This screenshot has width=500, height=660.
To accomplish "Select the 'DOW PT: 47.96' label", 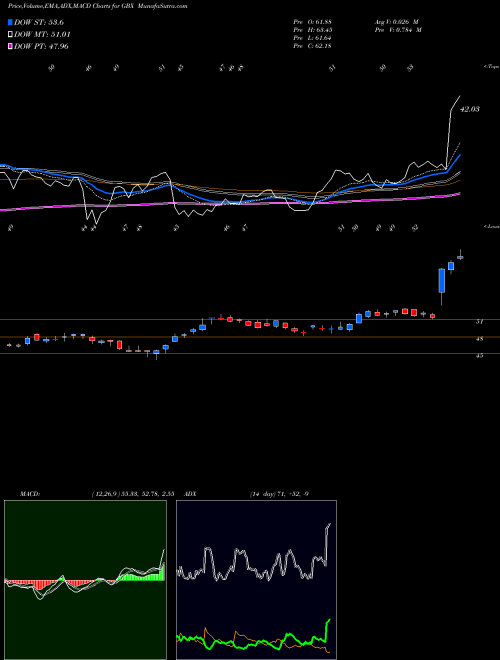I will (41, 46).
